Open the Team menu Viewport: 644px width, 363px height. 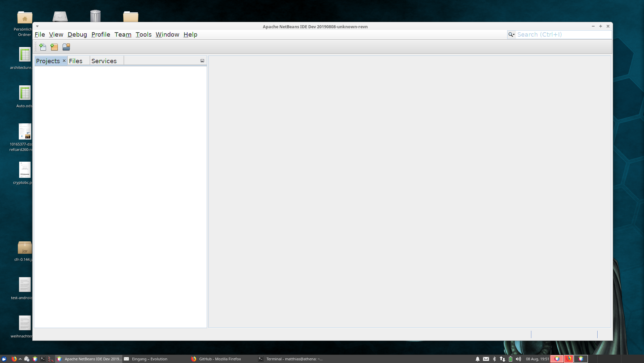click(123, 35)
